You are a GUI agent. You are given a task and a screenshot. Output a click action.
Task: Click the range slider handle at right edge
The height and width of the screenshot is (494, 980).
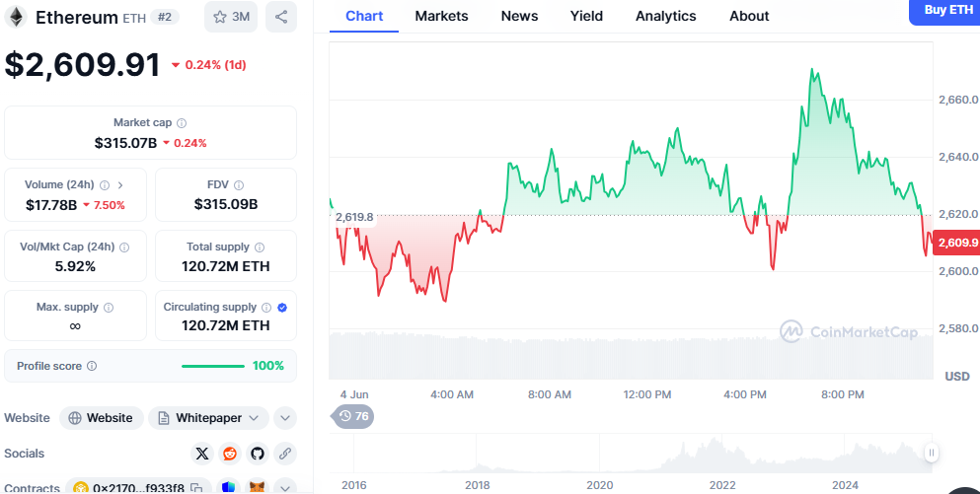click(x=932, y=453)
